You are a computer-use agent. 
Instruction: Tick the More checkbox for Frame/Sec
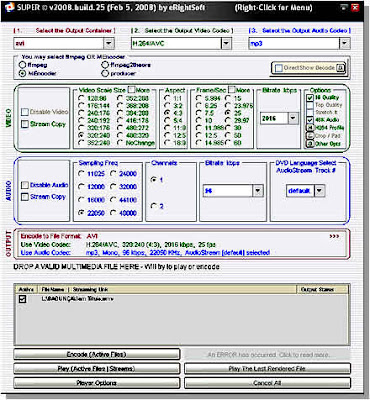232,90
